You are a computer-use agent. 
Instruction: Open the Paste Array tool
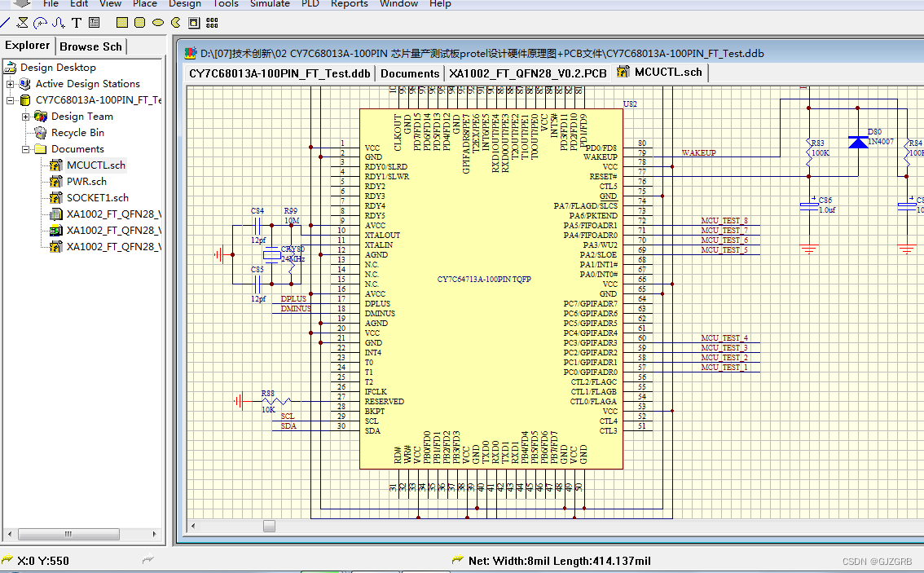coord(212,23)
